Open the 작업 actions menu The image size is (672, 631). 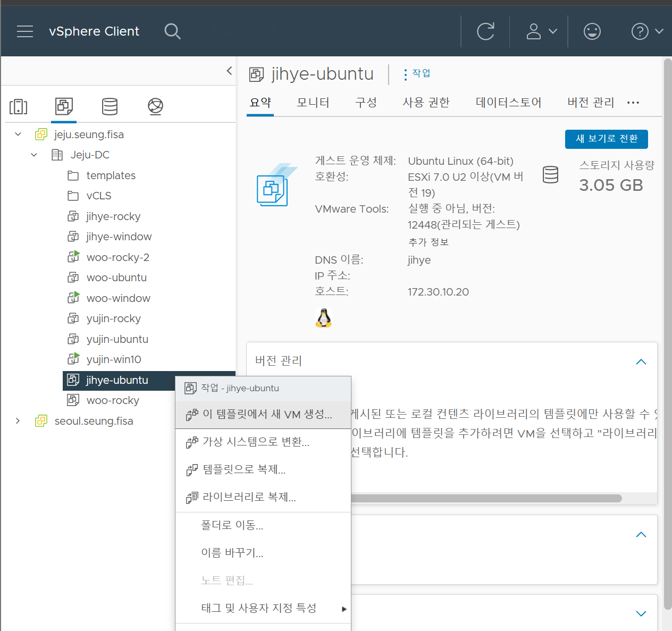tap(417, 73)
